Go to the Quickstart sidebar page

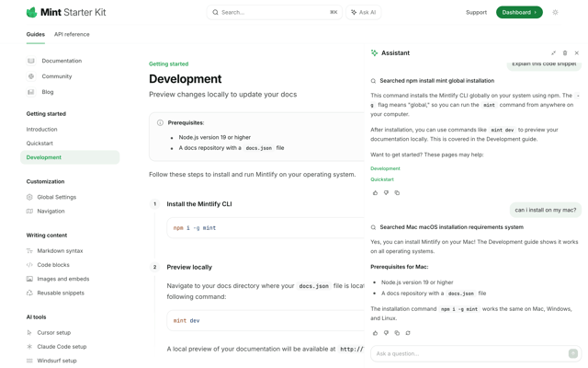click(x=40, y=144)
